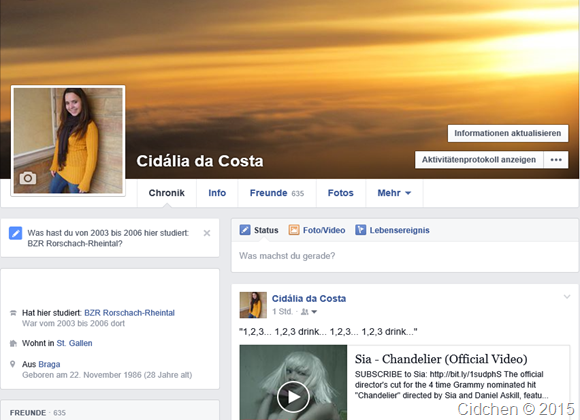Screen dimensions: 580x420
Task: Open Sia - Chandelier (Official Video) title
Action: click(x=441, y=359)
